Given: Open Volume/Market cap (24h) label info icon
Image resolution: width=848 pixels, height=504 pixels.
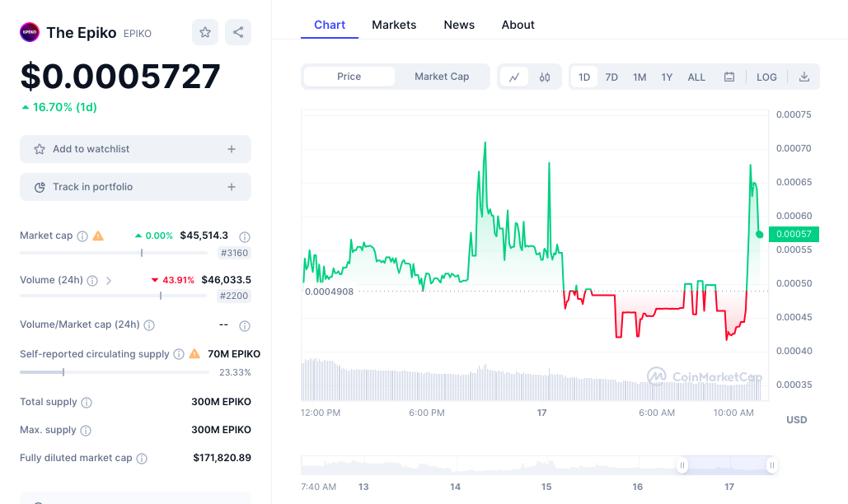Looking at the screenshot, I should pos(149,325).
